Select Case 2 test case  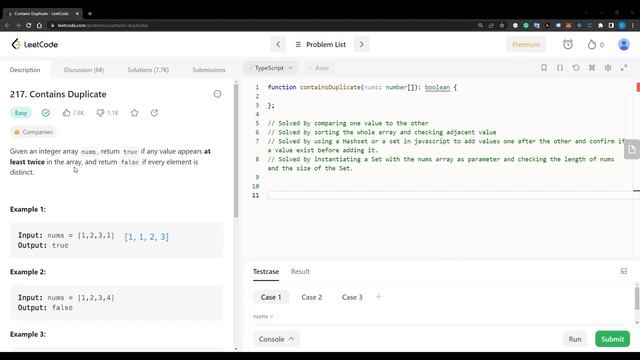[x=311, y=297]
